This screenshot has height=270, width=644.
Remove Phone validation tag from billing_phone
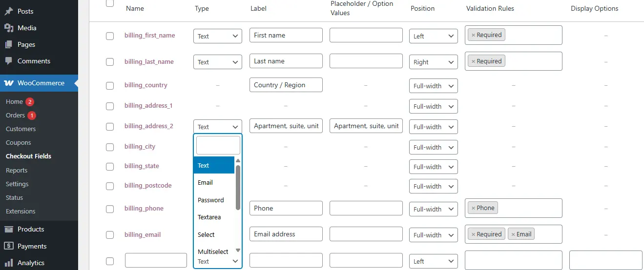473,208
